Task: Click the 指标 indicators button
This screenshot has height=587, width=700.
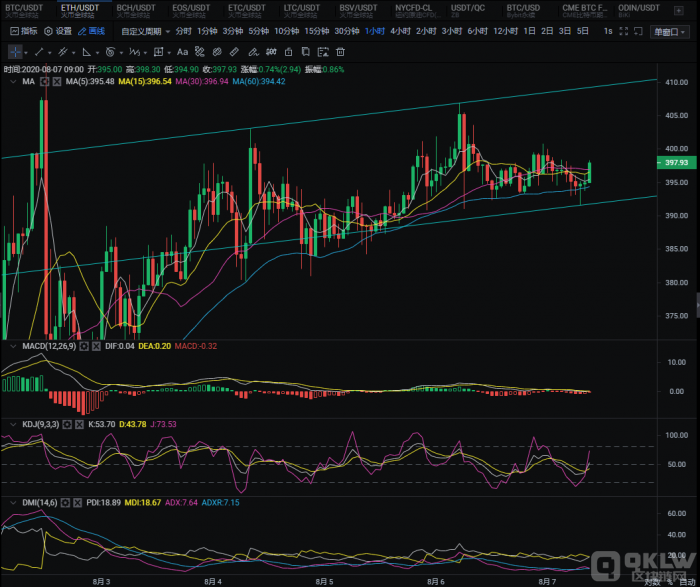Action: [x=23, y=31]
